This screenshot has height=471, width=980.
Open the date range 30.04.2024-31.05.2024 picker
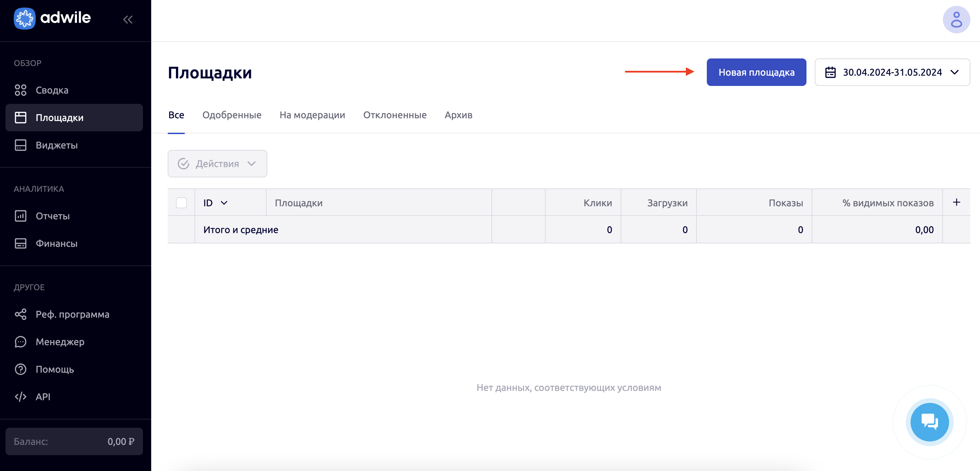(892, 72)
